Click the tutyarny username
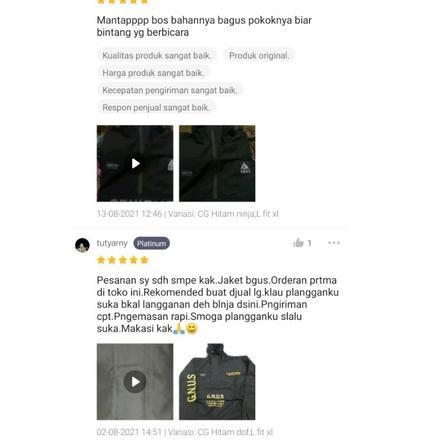 112,243
